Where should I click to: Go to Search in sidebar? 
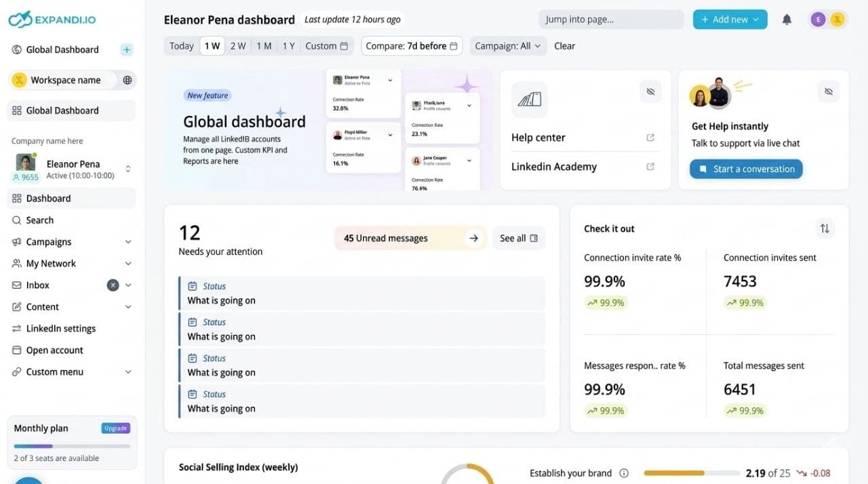click(39, 220)
